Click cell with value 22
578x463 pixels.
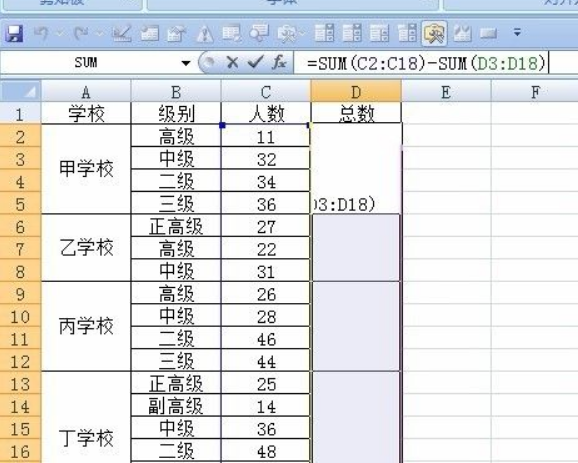[x=266, y=248]
